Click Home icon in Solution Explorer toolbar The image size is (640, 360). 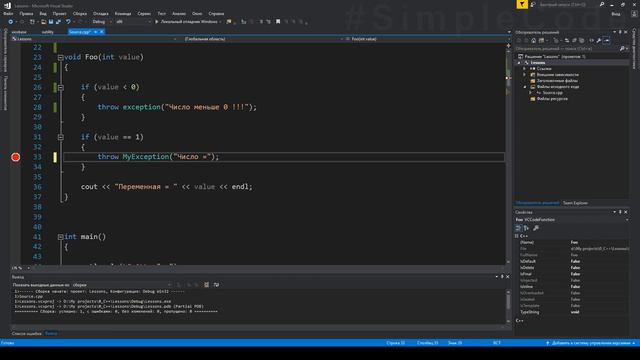click(533, 40)
